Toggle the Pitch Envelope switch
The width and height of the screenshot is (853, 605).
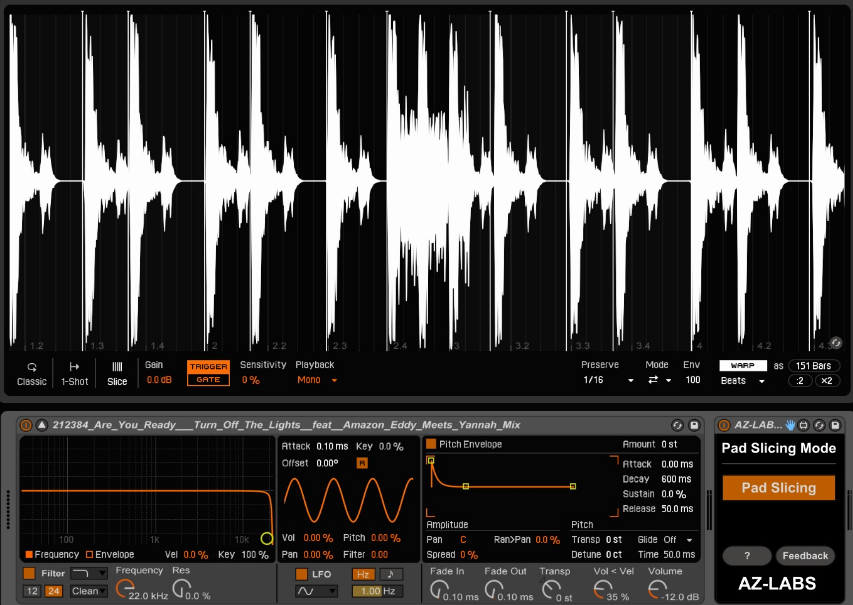(x=431, y=444)
